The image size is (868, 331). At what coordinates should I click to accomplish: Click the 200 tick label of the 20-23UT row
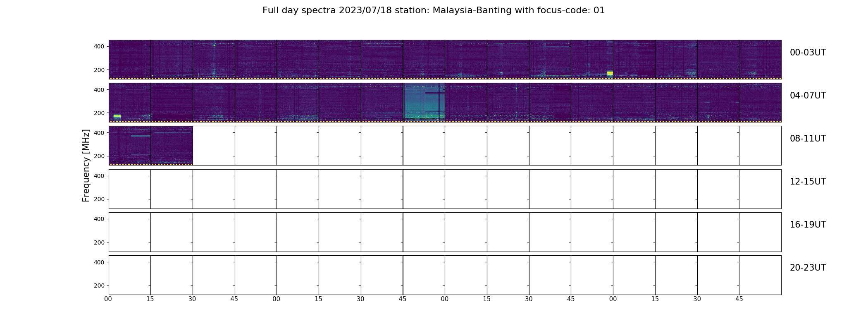(x=99, y=285)
